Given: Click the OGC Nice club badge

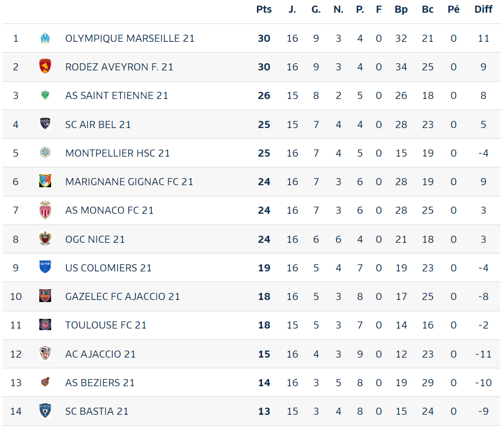Looking at the screenshot, I should point(45,239).
